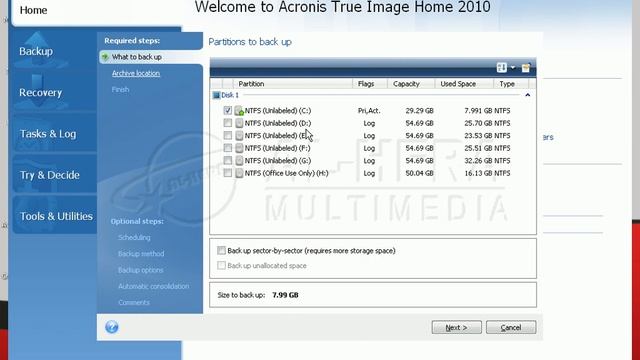640x360 pixels.
Task: Open Automatic consolidation optional step
Action: 154,287
